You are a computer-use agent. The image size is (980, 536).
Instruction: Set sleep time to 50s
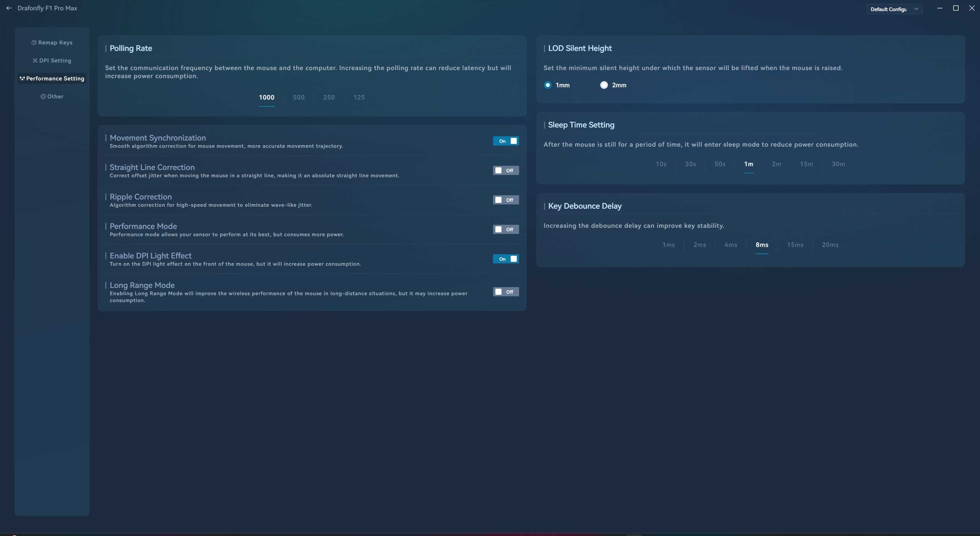[x=720, y=164]
